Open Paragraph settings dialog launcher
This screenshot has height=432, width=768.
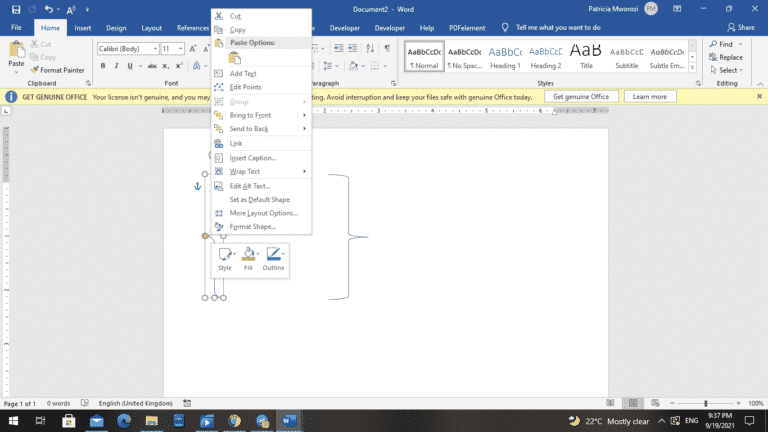tap(393, 84)
